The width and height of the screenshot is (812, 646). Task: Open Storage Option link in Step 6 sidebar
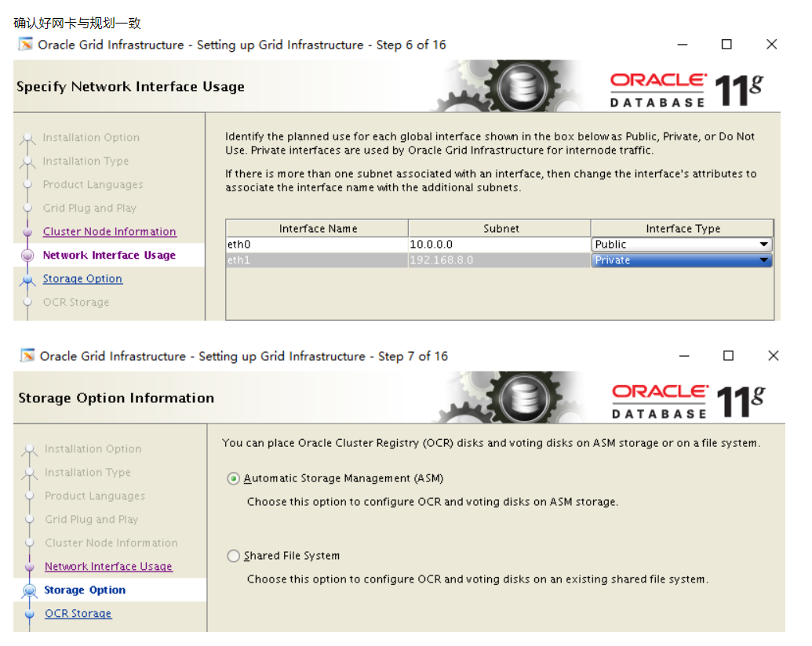point(82,279)
